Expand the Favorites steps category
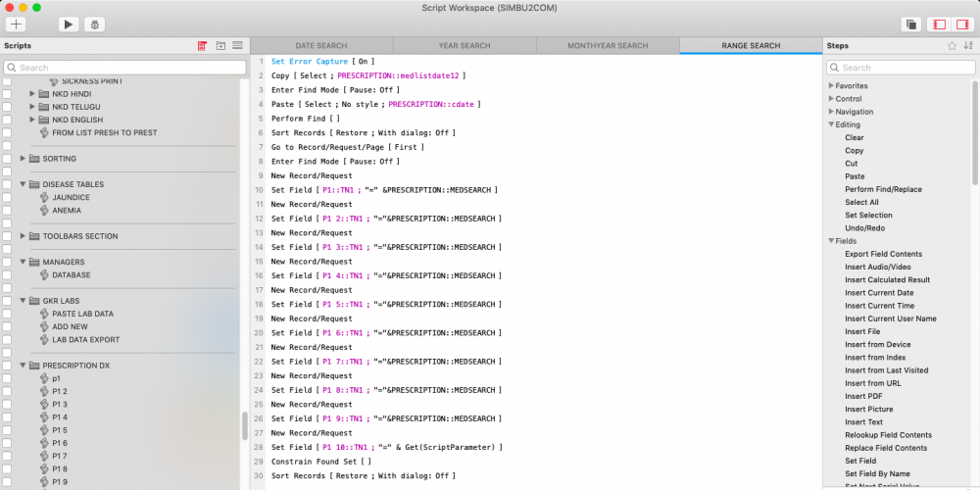980x490 pixels. pos(831,85)
